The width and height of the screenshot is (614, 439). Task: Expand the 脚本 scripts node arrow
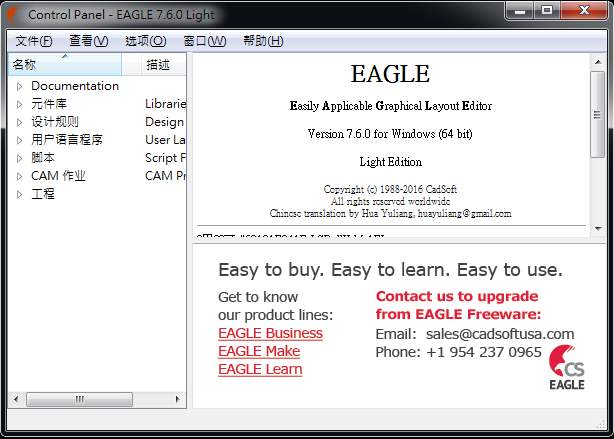pyautogui.click(x=19, y=158)
